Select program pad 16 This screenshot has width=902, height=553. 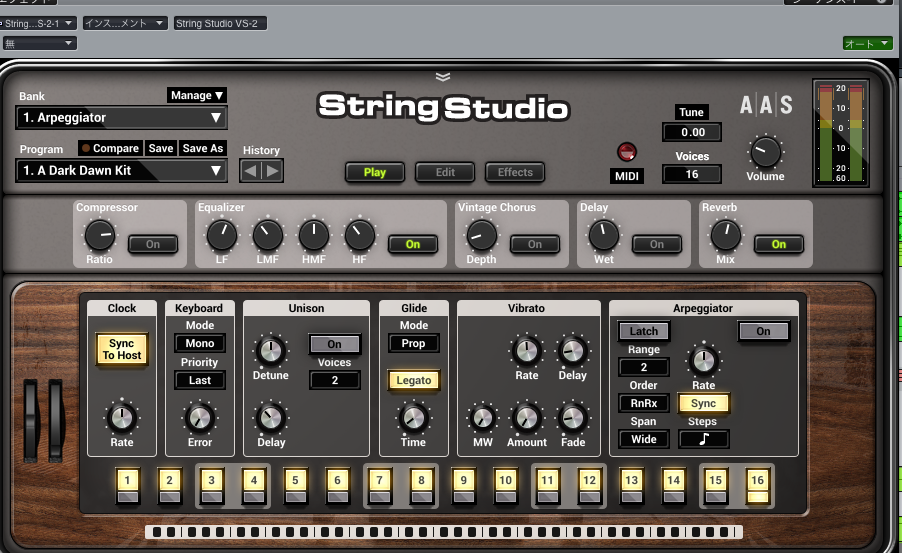click(x=758, y=487)
